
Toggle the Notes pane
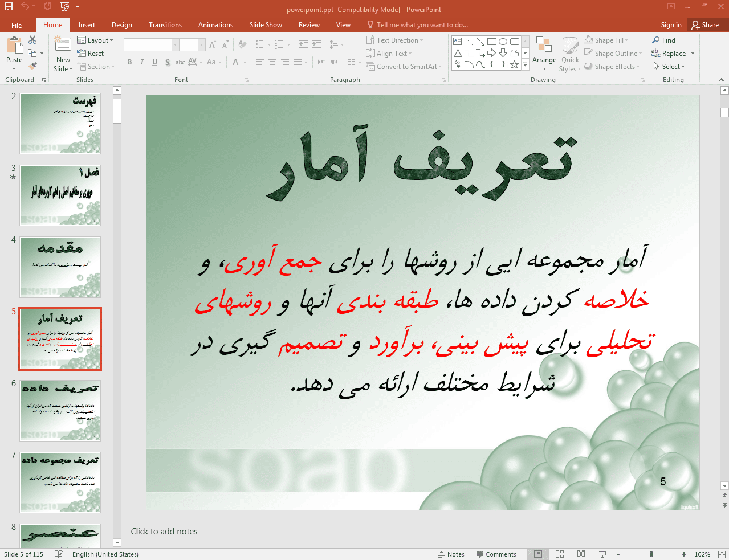(451, 554)
